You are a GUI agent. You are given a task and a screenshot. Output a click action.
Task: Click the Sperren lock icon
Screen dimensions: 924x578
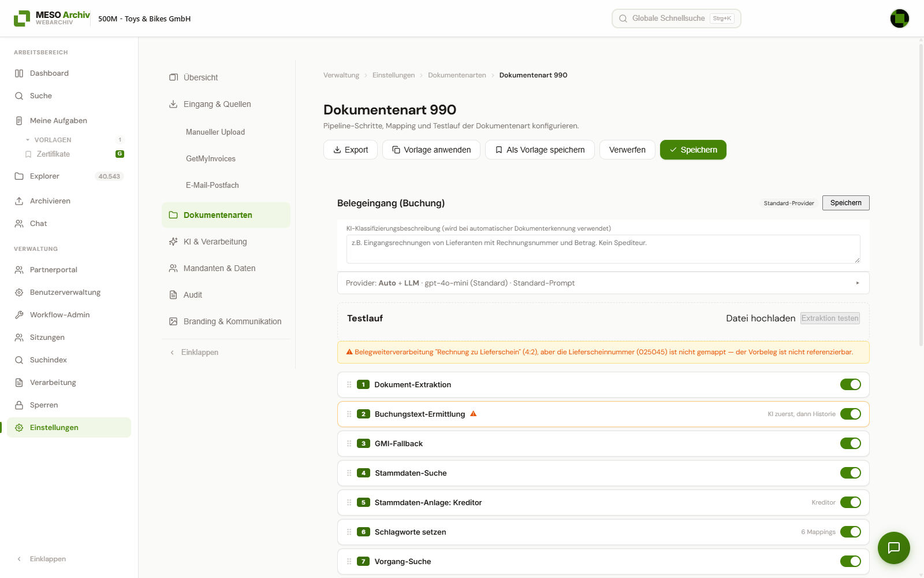(19, 405)
